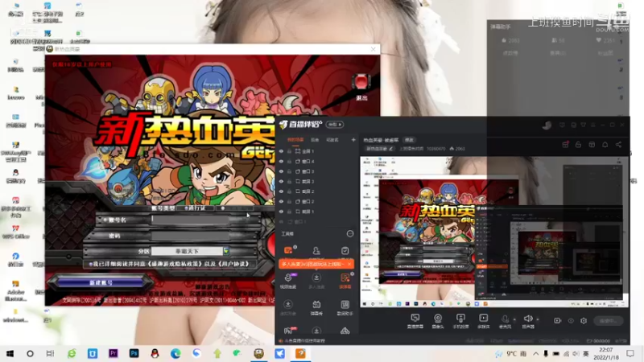Image resolution: width=644 pixels, height=362 pixels.
Task: Toggle preview visibility with the bottom eye icon
Action: [x=571, y=320]
